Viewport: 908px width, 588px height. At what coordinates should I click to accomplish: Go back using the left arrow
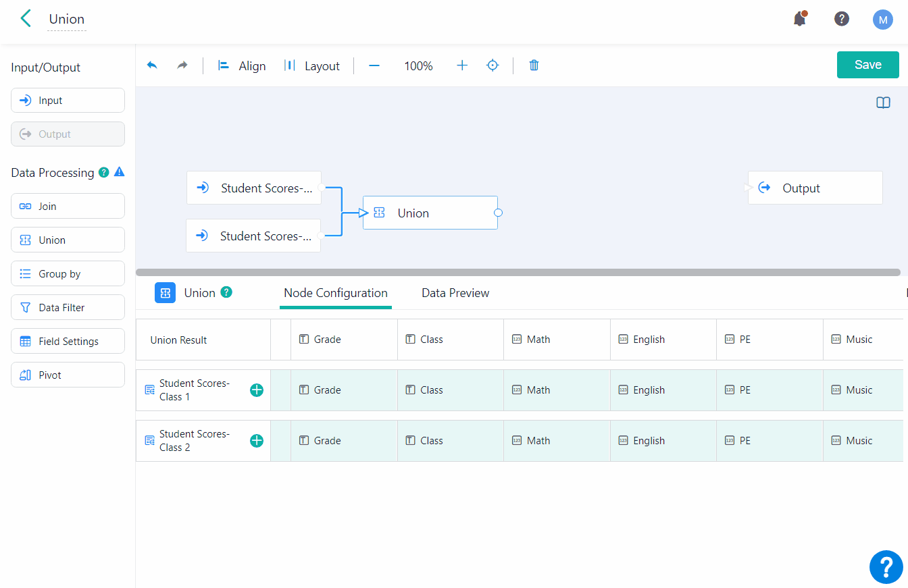(26, 18)
